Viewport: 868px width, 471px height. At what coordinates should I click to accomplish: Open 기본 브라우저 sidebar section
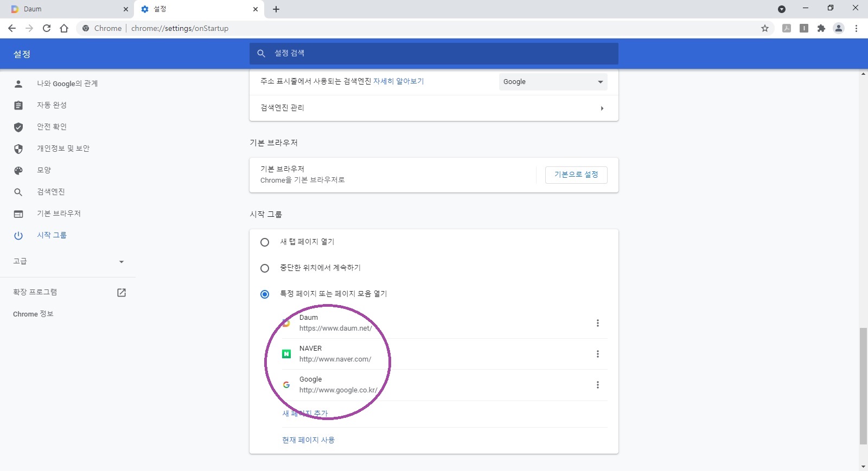tap(59, 214)
